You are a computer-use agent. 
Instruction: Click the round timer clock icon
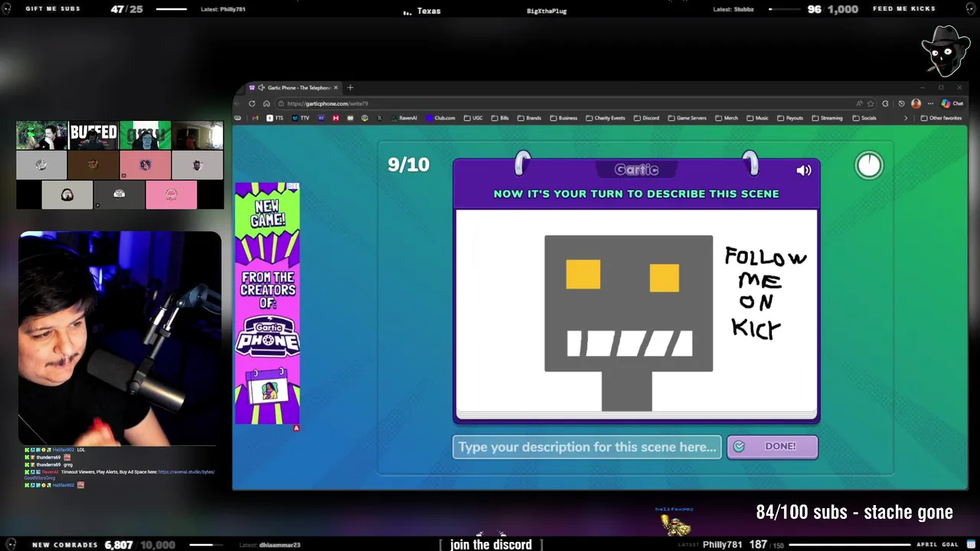[869, 165]
